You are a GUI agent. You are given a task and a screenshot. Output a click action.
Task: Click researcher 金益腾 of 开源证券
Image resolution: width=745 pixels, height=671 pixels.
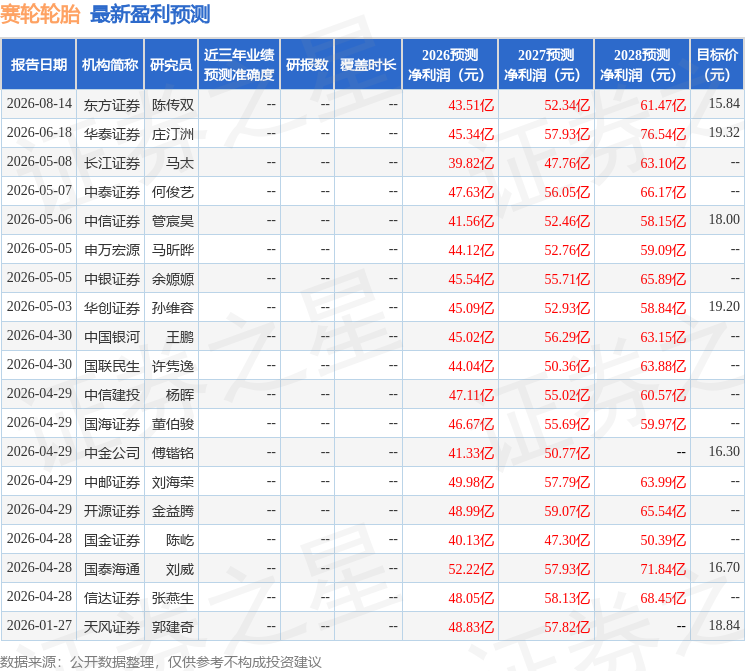(x=173, y=511)
